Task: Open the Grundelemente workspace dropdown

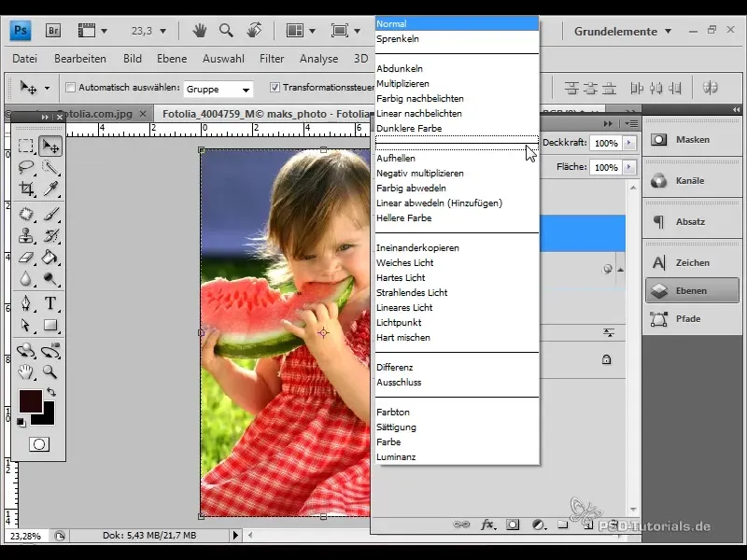Action: (x=623, y=32)
